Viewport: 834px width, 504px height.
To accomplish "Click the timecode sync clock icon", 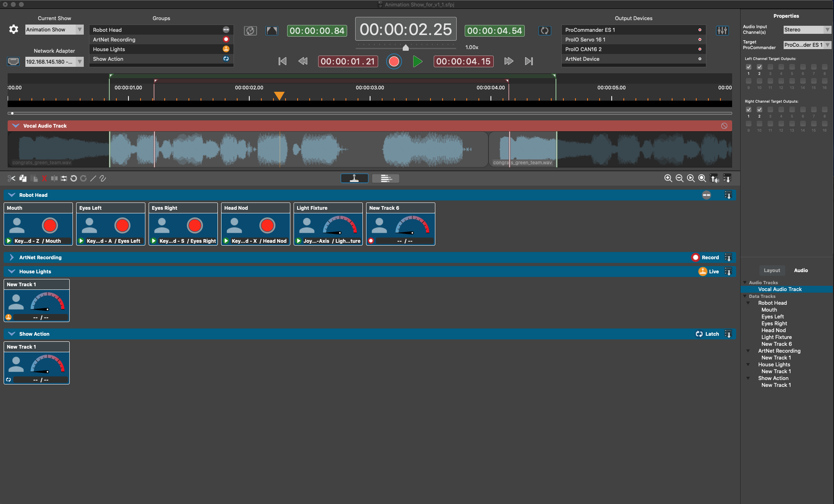I will point(250,31).
